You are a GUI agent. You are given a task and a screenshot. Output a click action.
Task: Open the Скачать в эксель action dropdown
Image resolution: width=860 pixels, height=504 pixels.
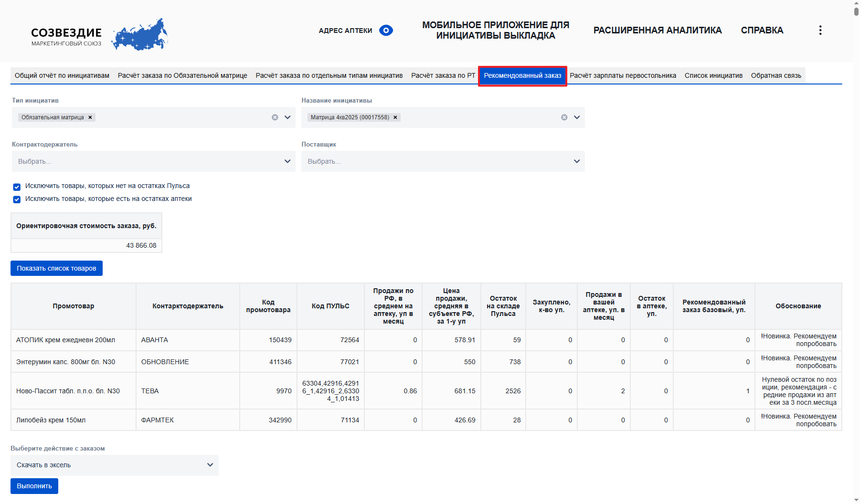pos(115,465)
